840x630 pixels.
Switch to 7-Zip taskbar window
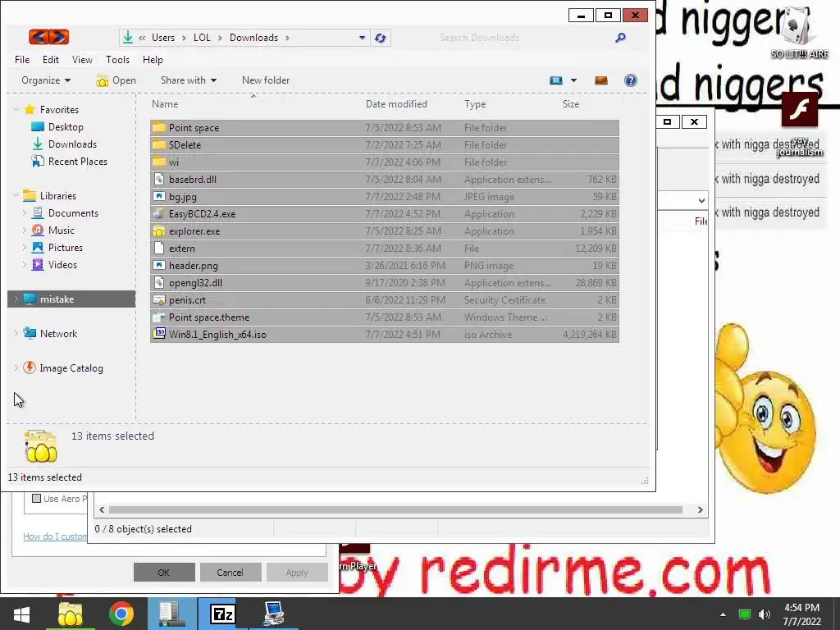point(222,614)
